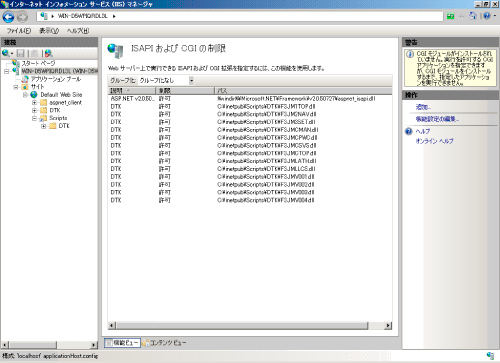Click the list's horizontal scrollbar thumb
The image size is (500, 363).
pos(242,325)
